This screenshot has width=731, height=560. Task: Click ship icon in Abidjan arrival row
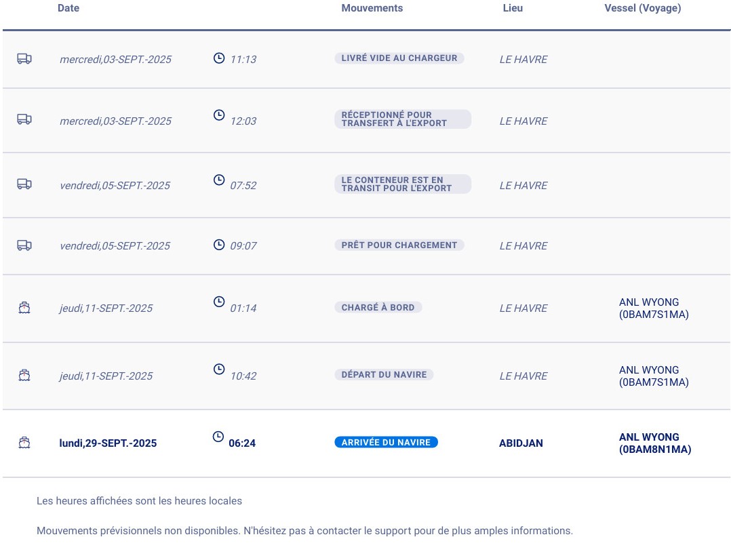pos(24,443)
